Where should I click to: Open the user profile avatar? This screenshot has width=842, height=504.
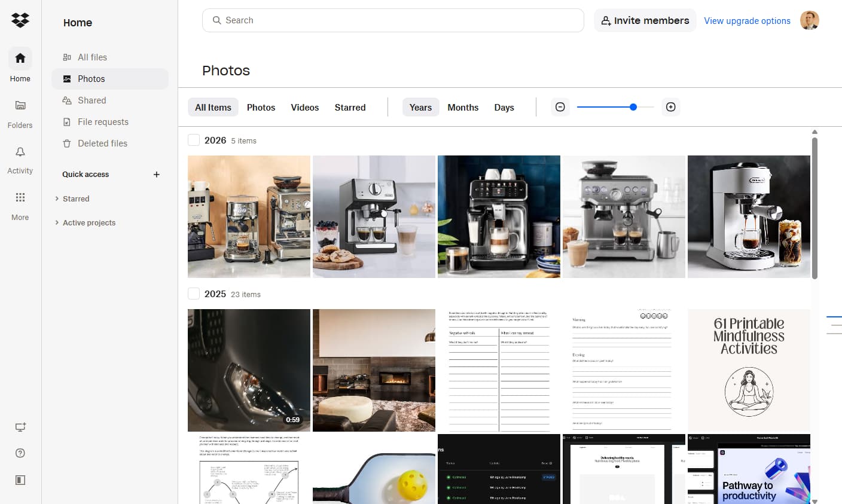(810, 20)
